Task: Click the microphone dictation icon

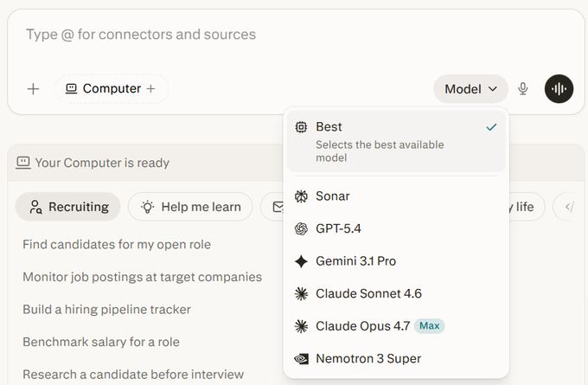Action: pos(523,89)
